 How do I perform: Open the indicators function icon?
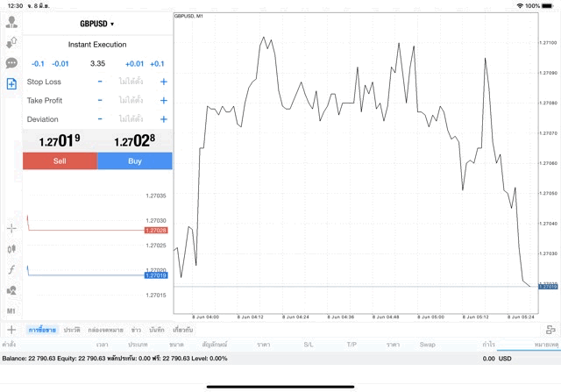pyautogui.click(x=11, y=270)
